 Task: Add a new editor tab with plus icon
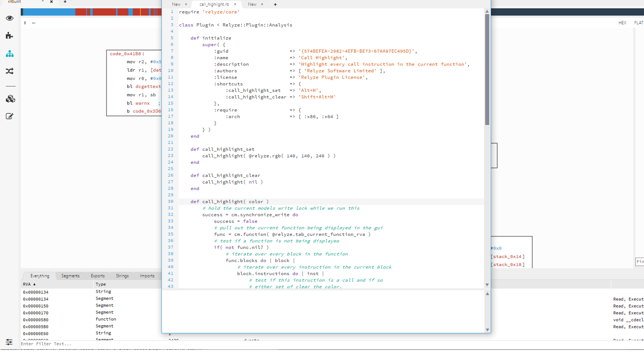coord(275,4)
